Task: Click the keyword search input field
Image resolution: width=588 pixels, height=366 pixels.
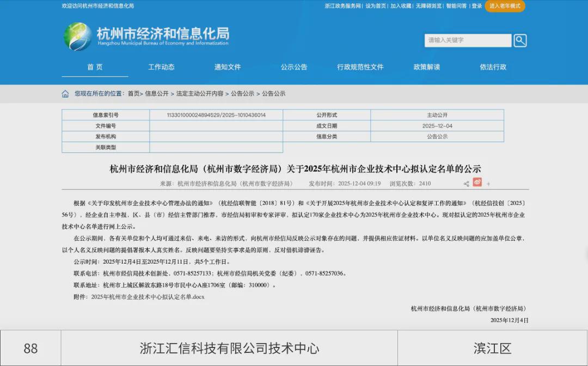Action: [467, 40]
